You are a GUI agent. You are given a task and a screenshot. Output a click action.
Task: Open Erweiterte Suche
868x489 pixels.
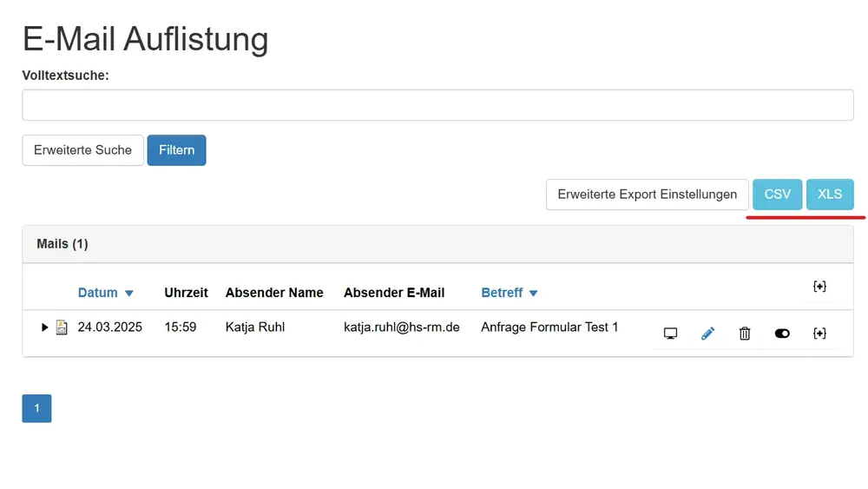(82, 150)
